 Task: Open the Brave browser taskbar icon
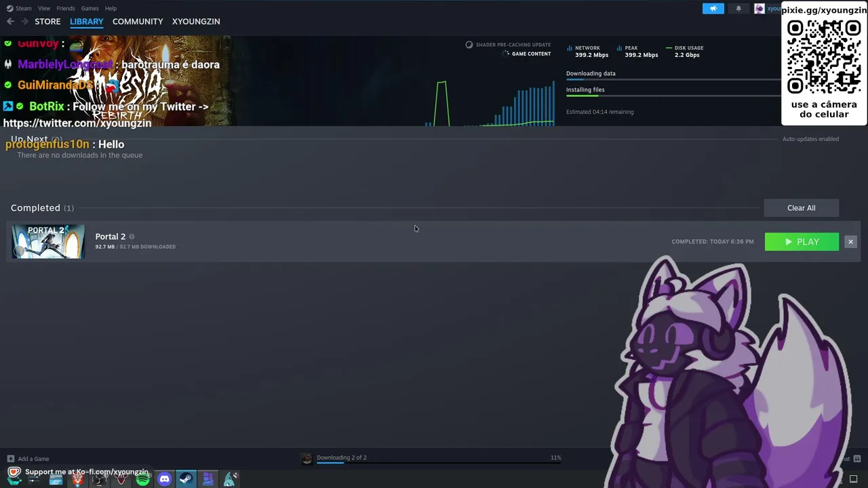77,479
